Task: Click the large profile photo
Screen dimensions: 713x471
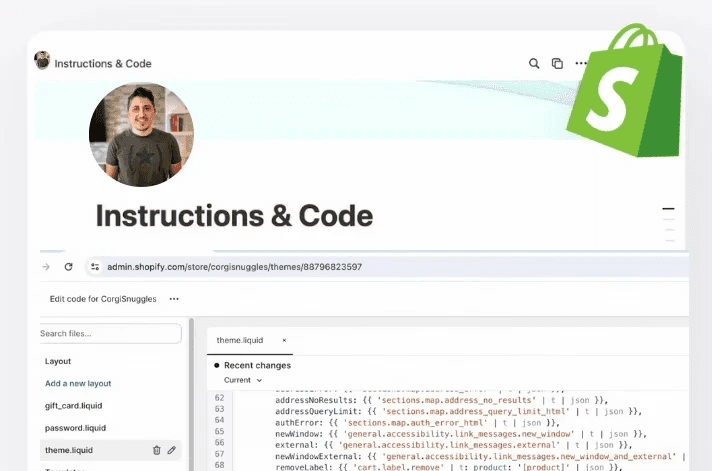Action: [141, 135]
